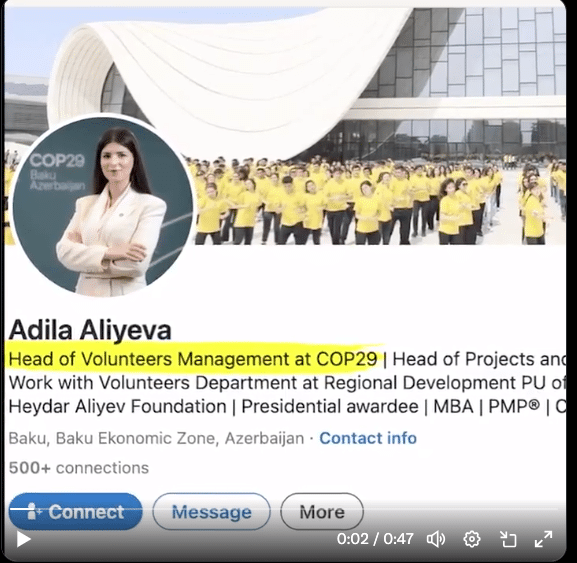Click 'Work with Volunteers Department' headline line
This screenshot has width=577, height=563.
coord(153,383)
